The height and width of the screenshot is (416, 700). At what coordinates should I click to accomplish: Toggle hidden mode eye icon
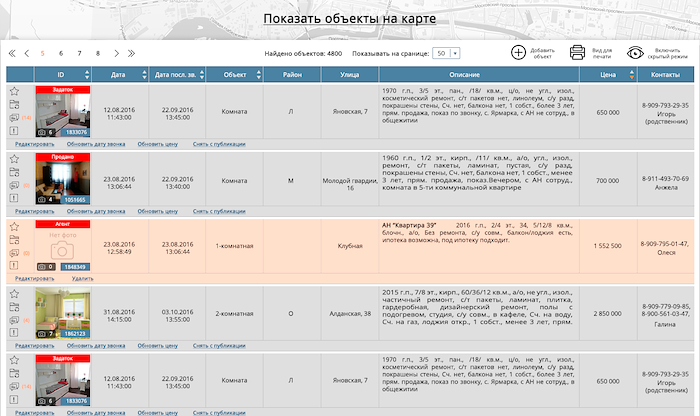(x=635, y=53)
